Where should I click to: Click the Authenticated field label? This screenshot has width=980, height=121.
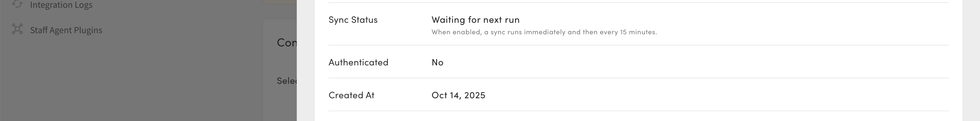point(358,62)
